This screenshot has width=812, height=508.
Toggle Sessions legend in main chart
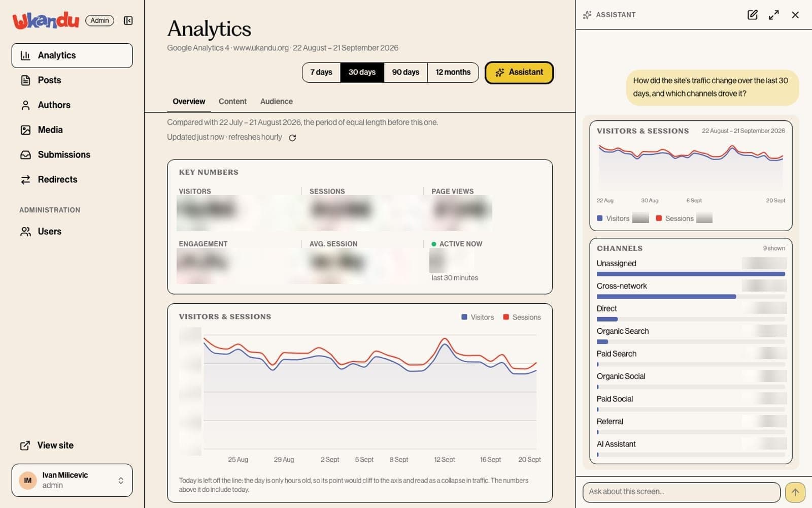[522, 317]
